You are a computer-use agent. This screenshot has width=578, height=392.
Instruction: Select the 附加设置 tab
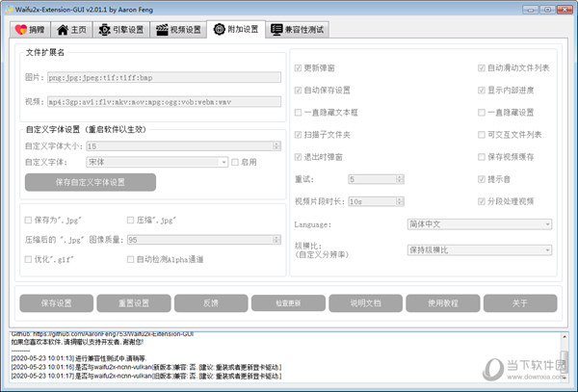(236, 29)
